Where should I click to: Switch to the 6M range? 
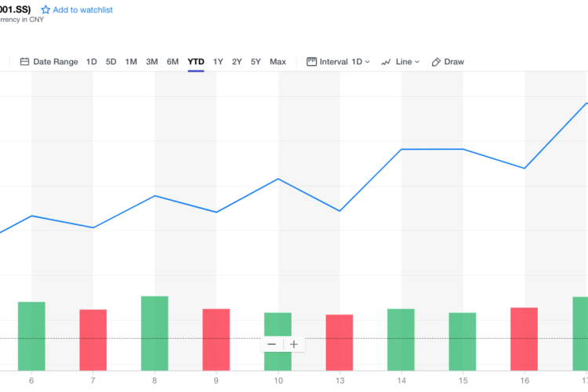click(172, 62)
